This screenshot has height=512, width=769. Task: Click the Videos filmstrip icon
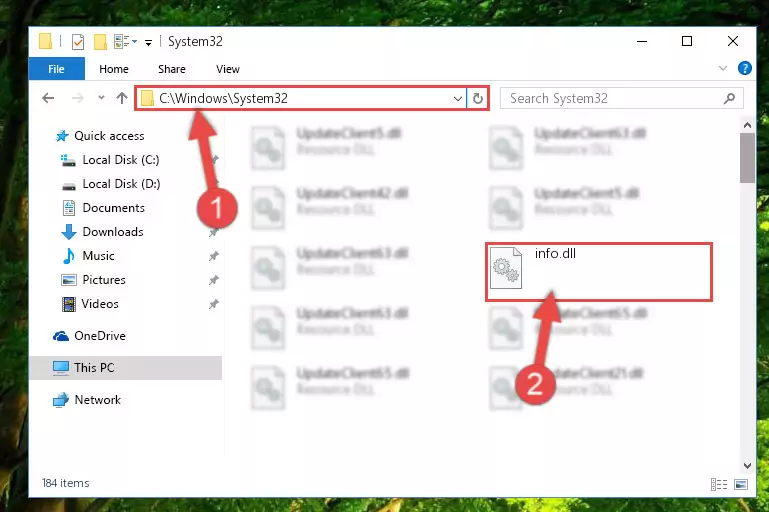pos(69,304)
